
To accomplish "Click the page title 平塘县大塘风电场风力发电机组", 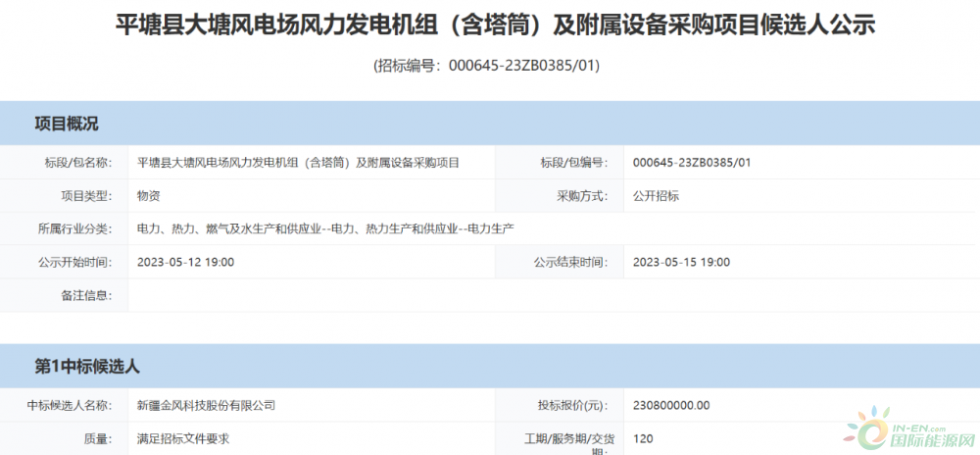I will [x=496, y=26].
